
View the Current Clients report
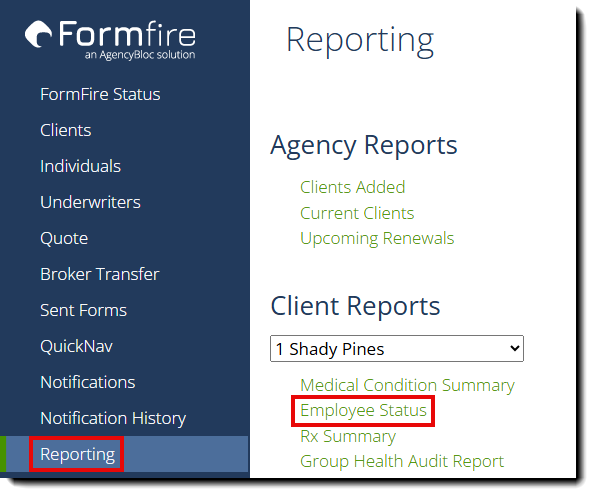click(x=357, y=213)
